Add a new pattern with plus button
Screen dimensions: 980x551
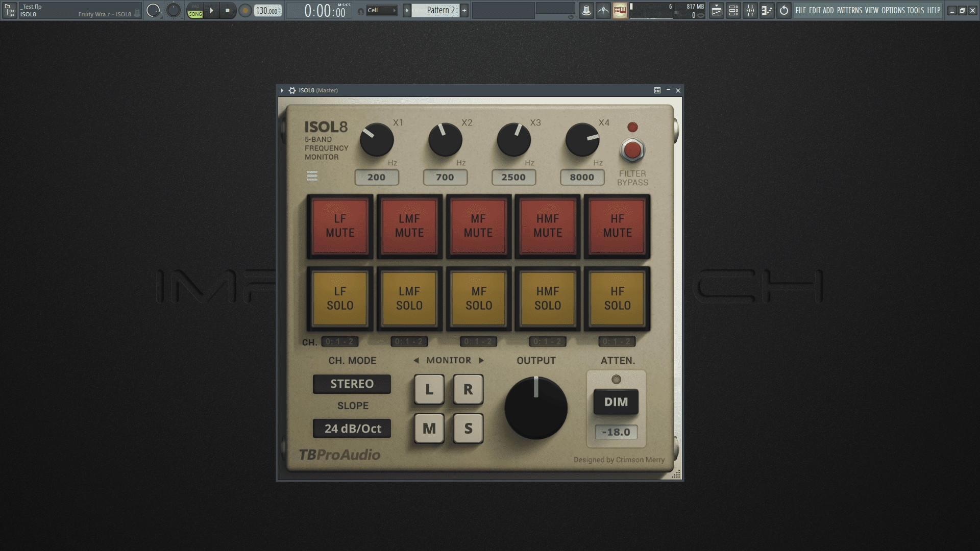[x=464, y=10]
